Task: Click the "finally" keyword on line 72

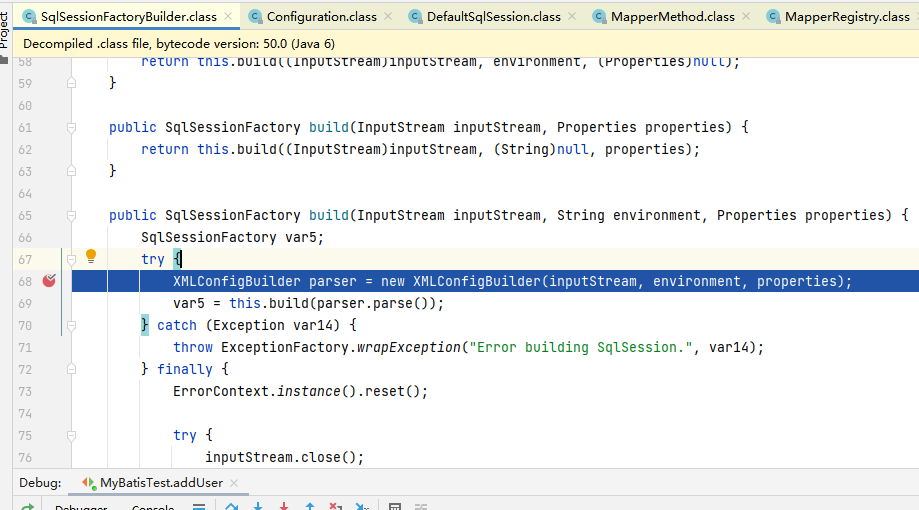Action: click(x=185, y=369)
